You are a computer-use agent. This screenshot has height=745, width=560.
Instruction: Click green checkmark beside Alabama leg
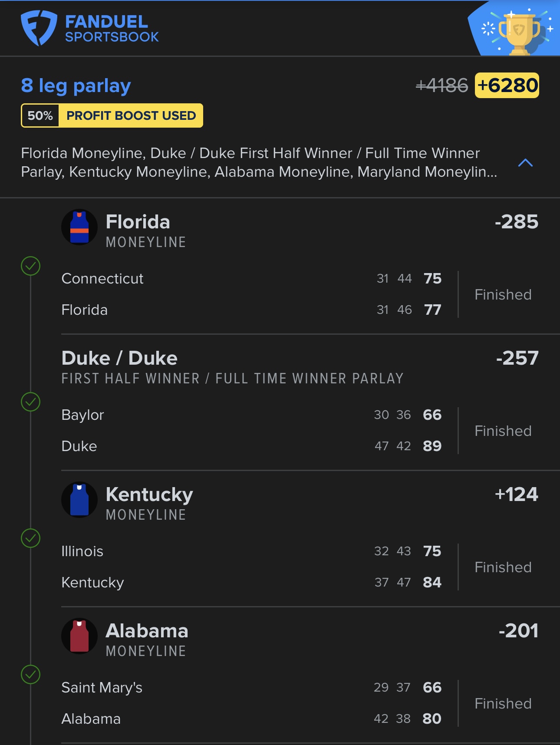click(x=31, y=675)
